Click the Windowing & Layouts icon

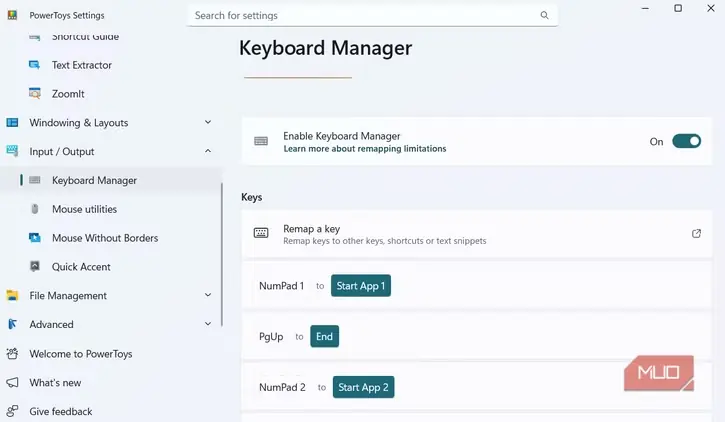pyautogui.click(x=12, y=122)
